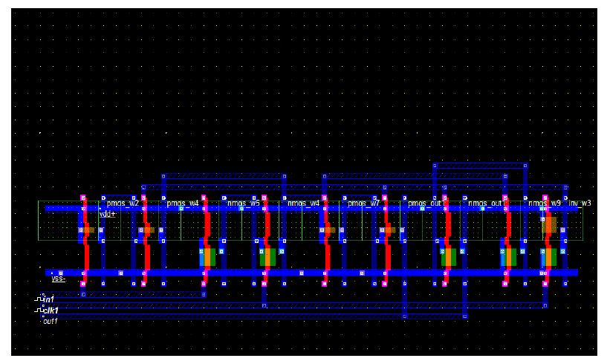The height and width of the screenshot is (364, 607).
Task: Select the inv_w3 instance label
Action: tap(580, 203)
